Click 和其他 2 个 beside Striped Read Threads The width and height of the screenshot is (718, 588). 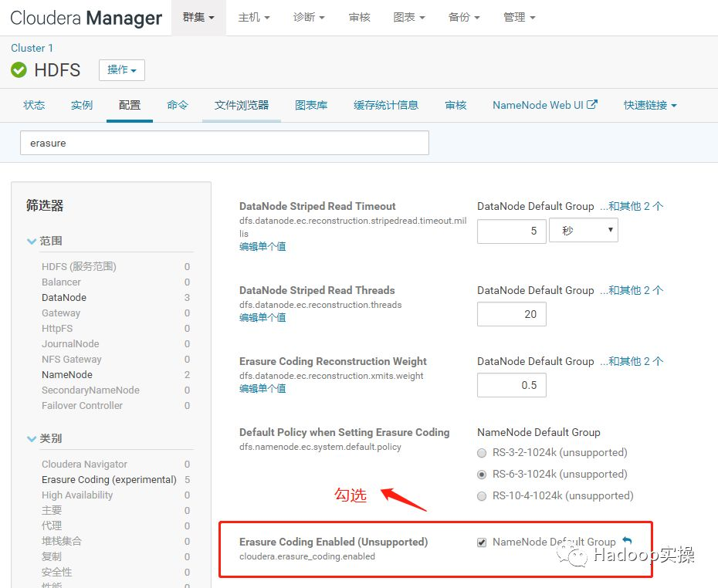[x=632, y=290]
